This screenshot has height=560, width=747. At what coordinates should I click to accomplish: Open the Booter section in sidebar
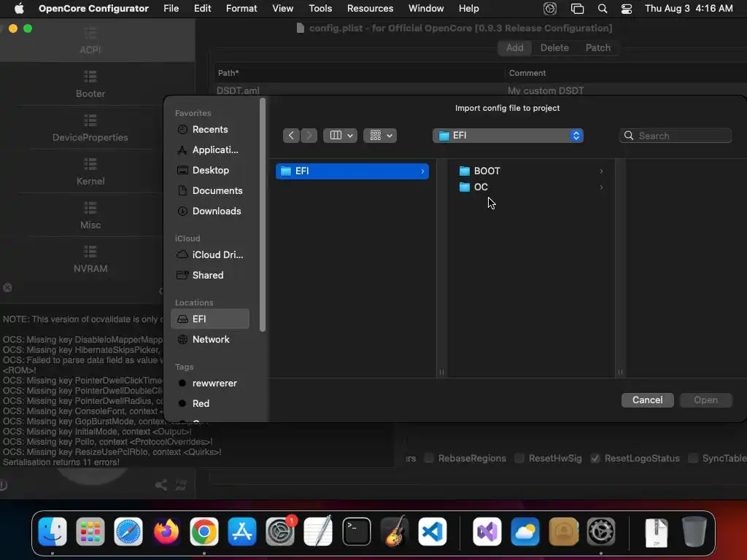pos(90,85)
